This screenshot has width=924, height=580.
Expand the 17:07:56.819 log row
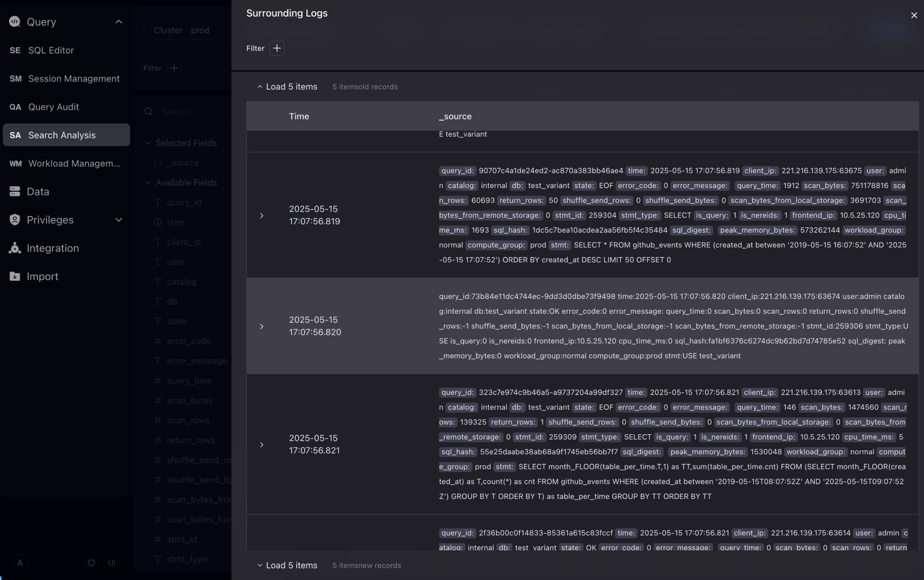tap(262, 215)
